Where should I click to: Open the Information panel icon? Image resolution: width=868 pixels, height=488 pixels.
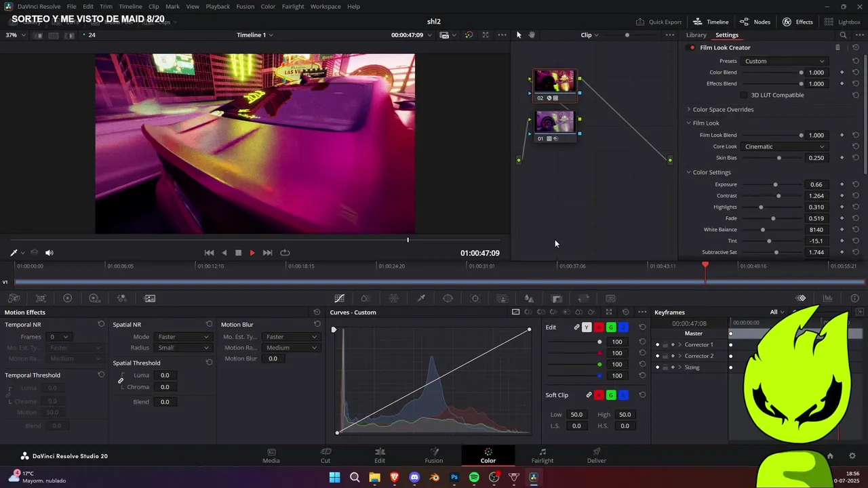click(854, 298)
